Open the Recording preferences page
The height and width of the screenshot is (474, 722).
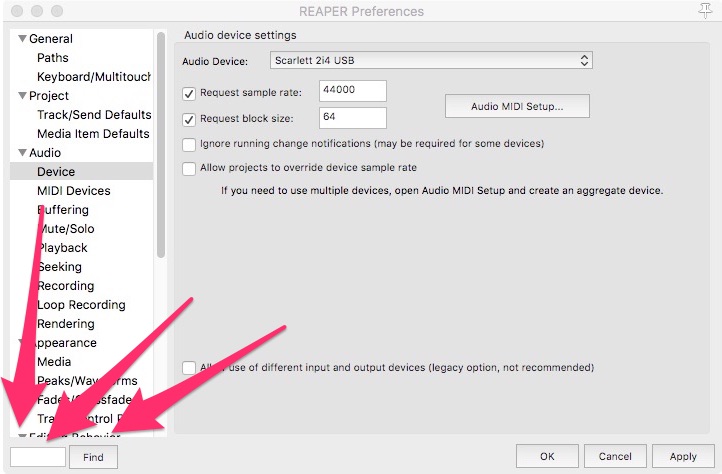pyautogui.click(x=66, y=286)
